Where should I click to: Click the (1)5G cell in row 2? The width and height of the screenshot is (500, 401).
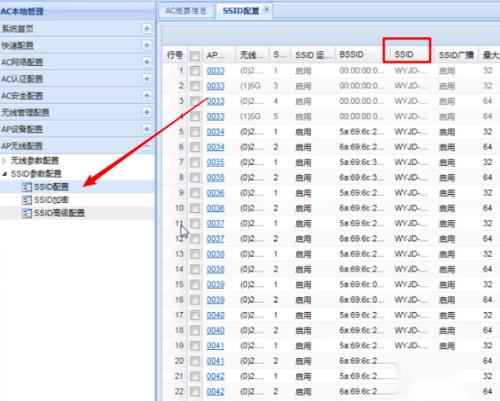(x=250, y=86)
